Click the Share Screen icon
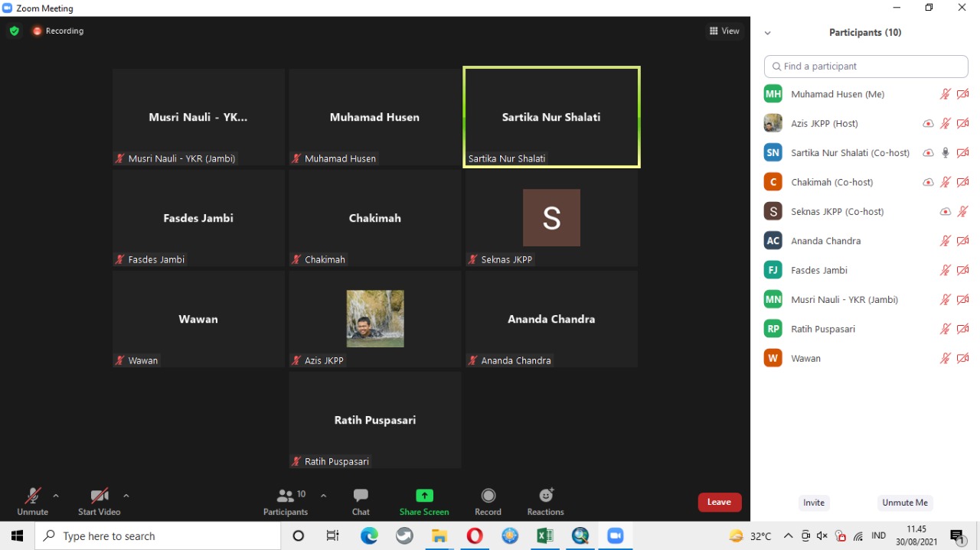Screen dimensions: 980x550 (424, 496)
